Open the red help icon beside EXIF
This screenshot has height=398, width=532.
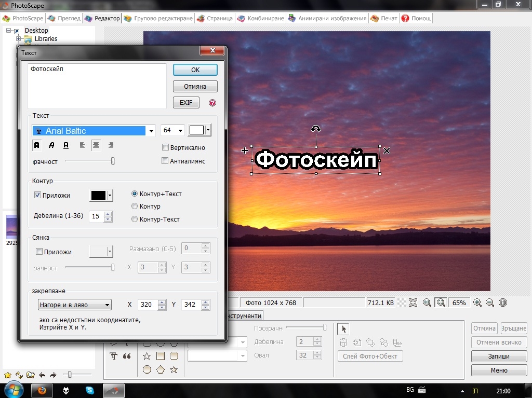[212, 103]
